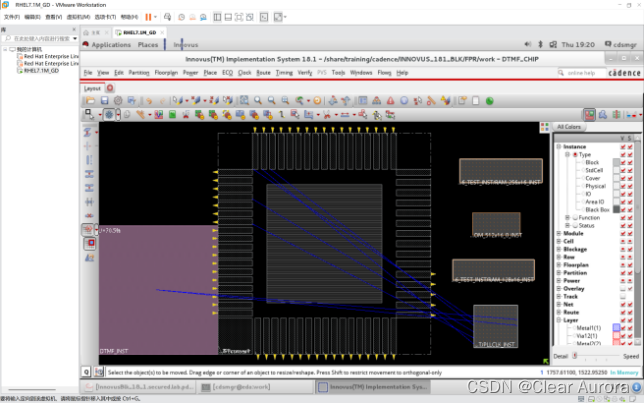Click the green circle icon in toolbar
644x403 pixels.
490,101
